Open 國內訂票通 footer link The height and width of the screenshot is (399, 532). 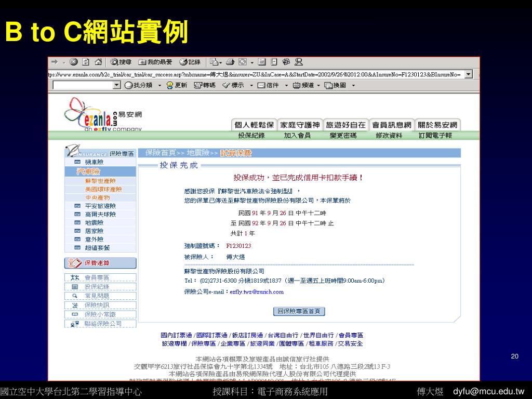point(177,335)
